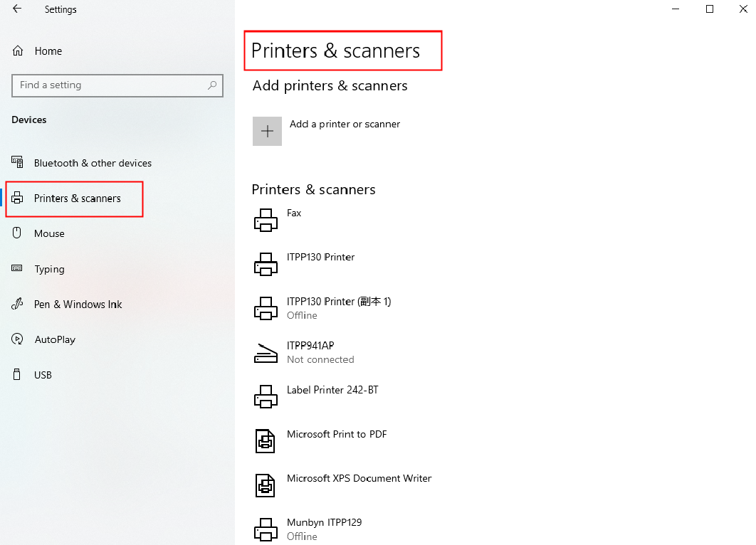Viewport: 756px width, 545px height.
Task: Open Home via the house icon
Action: pyautogui.click(x=18, y=51)
